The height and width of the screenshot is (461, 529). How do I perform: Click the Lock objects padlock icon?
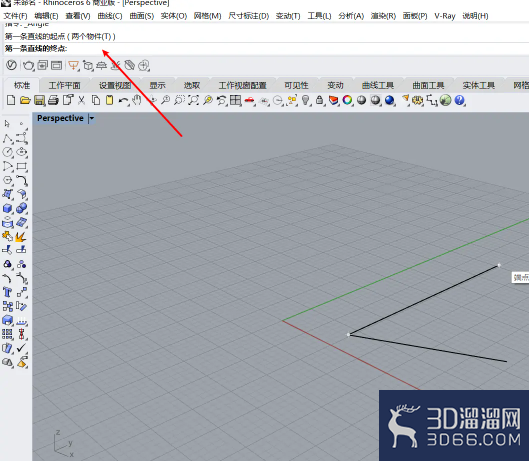tap(319, 100)
